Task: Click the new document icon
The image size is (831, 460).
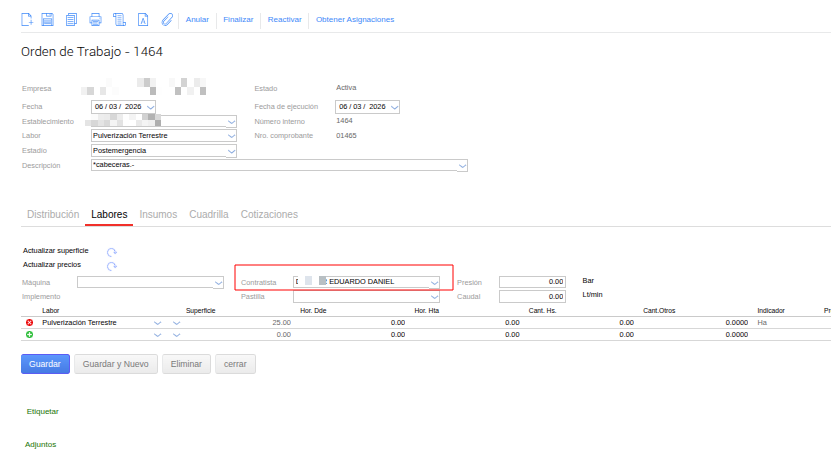Action: [x=28, y=19]
